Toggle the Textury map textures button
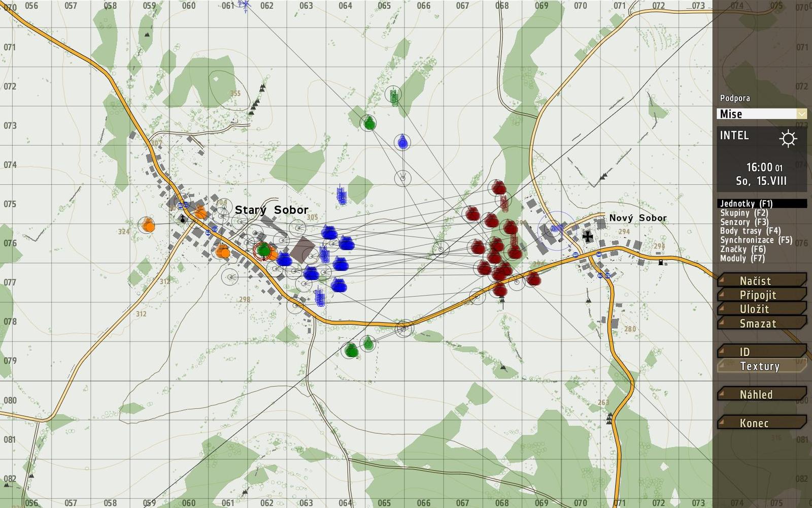 (760, 366)
